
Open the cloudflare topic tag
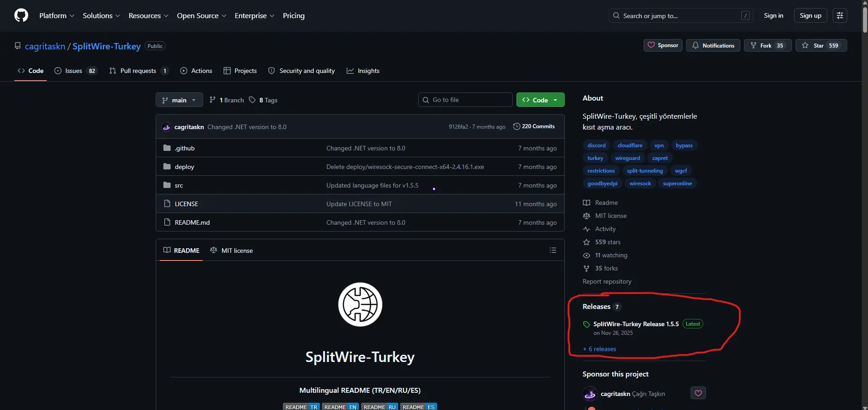630,145
